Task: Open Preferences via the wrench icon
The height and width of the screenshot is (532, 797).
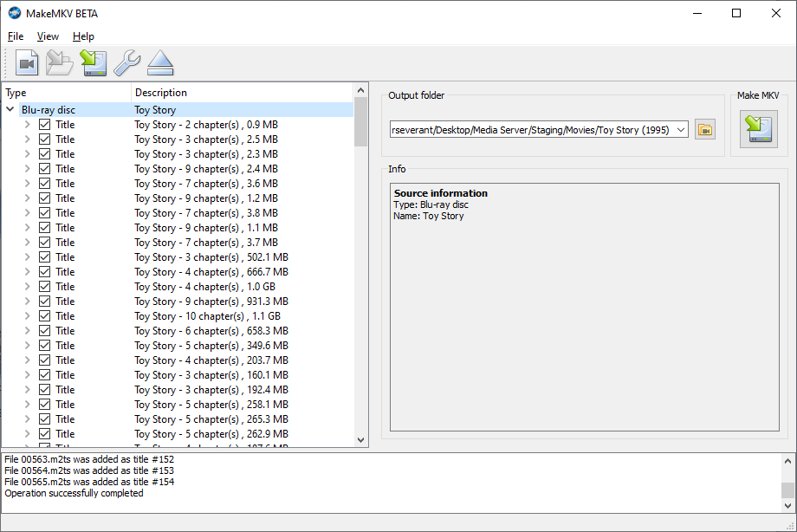Action: point(126,62)
